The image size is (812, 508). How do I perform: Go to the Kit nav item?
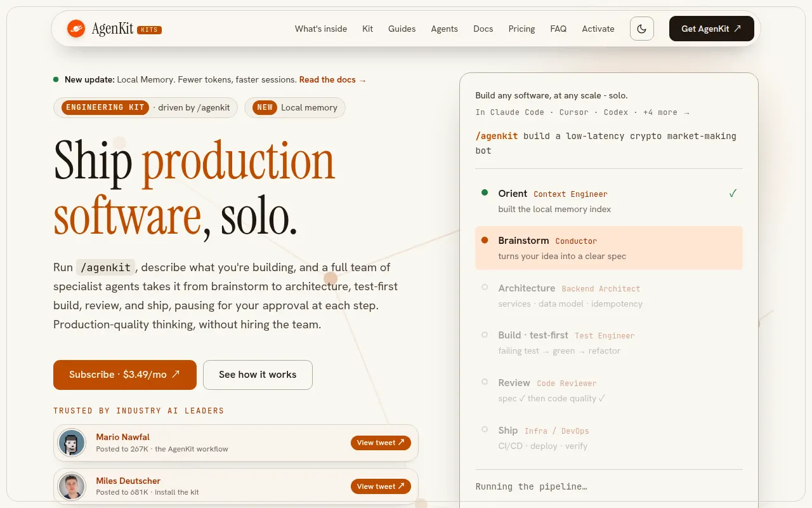coord(368,29)
